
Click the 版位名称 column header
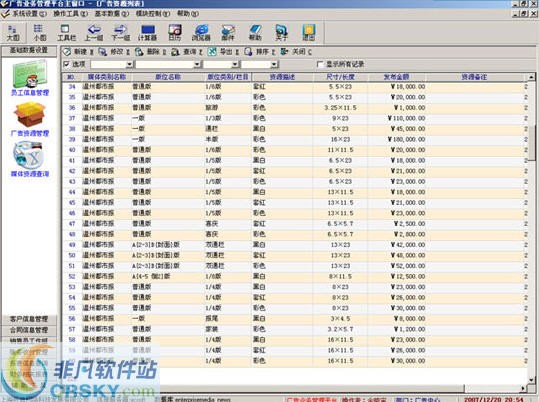[167, 77]
